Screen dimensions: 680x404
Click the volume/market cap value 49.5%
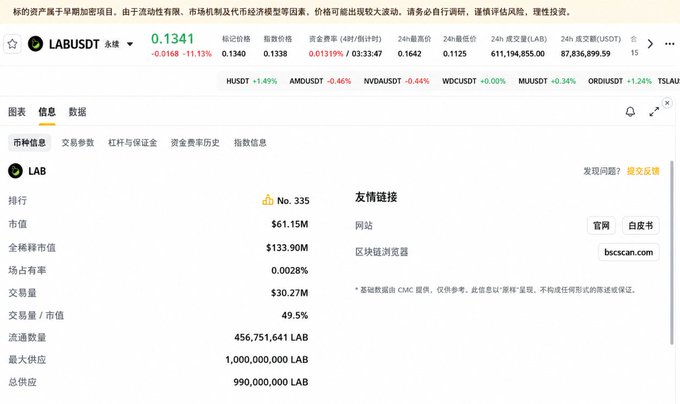(295, 315)
